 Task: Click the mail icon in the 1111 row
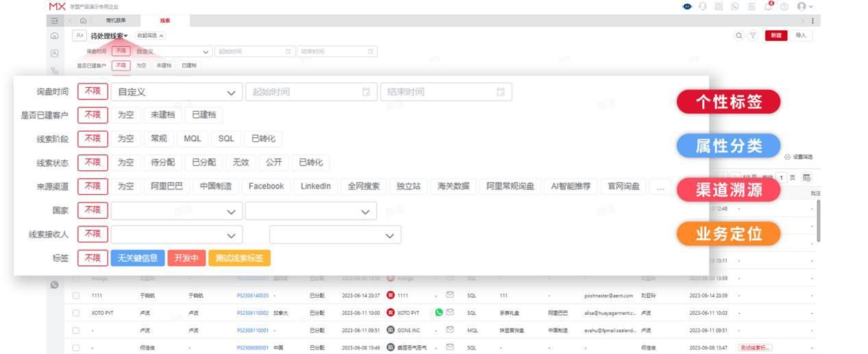coord(451,296)
